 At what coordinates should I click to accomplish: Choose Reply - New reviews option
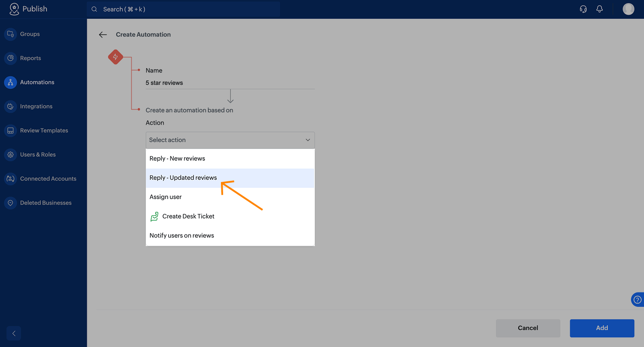point(230,159)
